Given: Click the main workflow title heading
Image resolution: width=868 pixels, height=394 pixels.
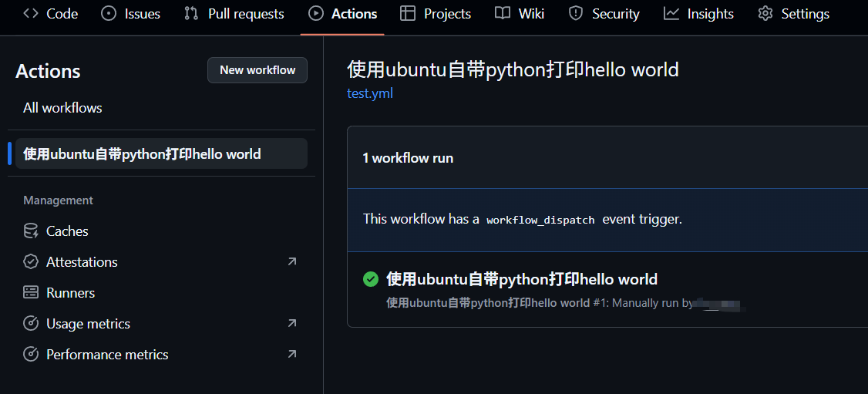Looking at the screenshot, I should coord(513,70).
